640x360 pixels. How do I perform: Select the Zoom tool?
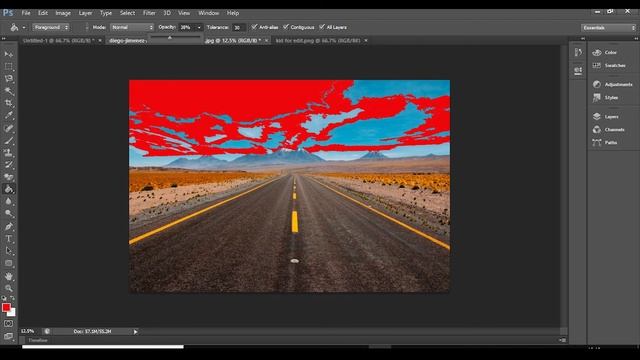tap(9, 288)
